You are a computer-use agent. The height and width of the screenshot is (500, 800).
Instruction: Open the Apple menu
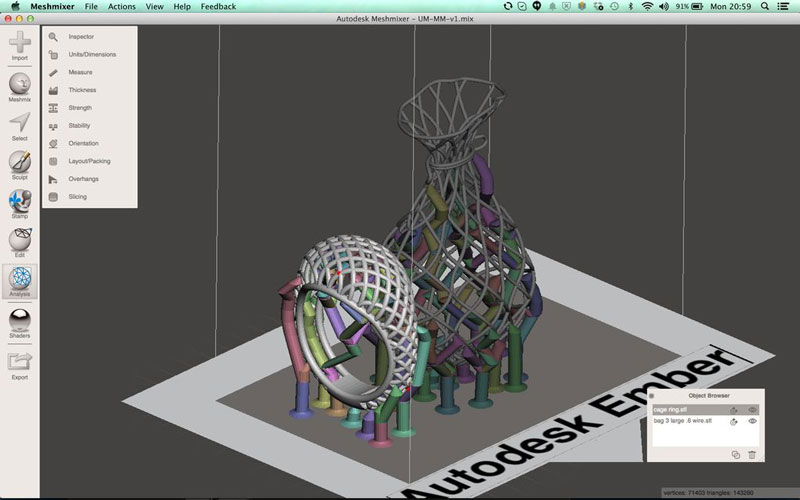15,6
